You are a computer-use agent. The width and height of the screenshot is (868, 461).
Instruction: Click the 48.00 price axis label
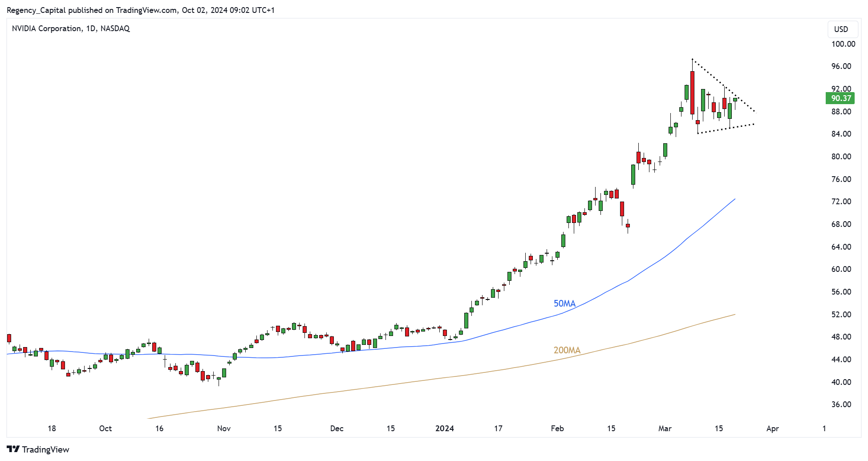841,337
